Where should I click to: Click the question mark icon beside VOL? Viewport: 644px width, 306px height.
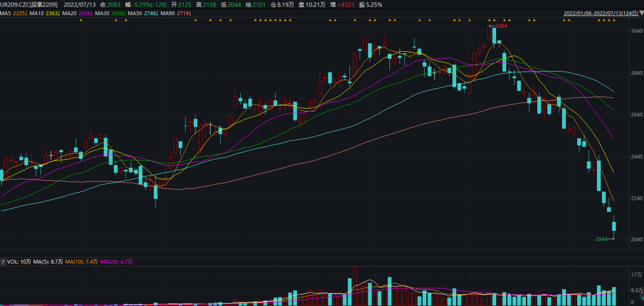[x=2, y=262]
